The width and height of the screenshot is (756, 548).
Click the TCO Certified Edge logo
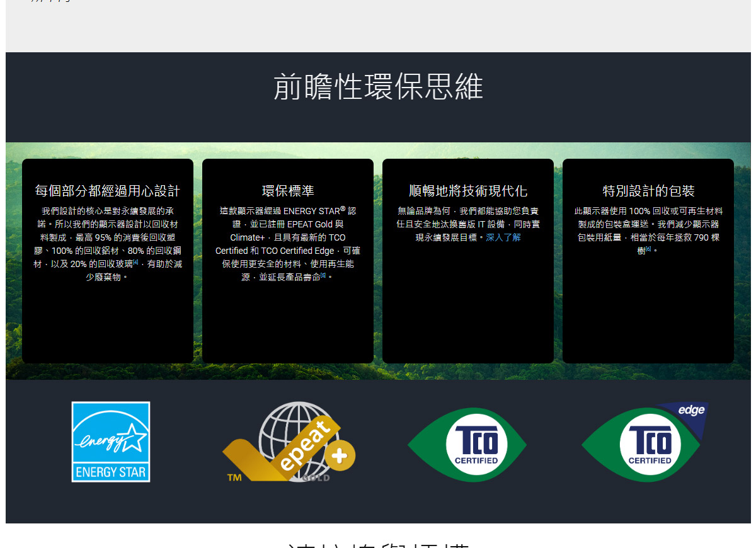645,442
